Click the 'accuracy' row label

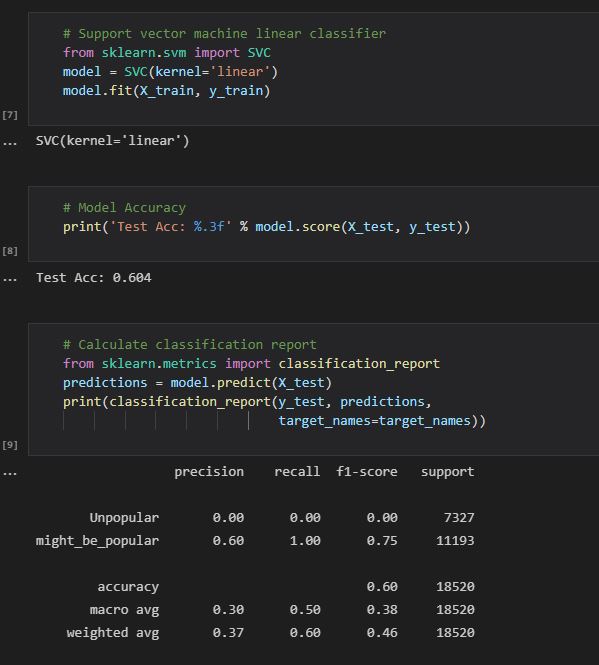pos(128,587)
